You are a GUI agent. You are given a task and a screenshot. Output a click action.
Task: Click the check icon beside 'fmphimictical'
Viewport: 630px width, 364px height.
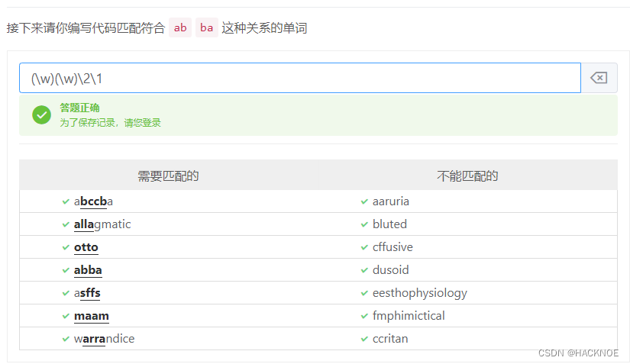364,316
